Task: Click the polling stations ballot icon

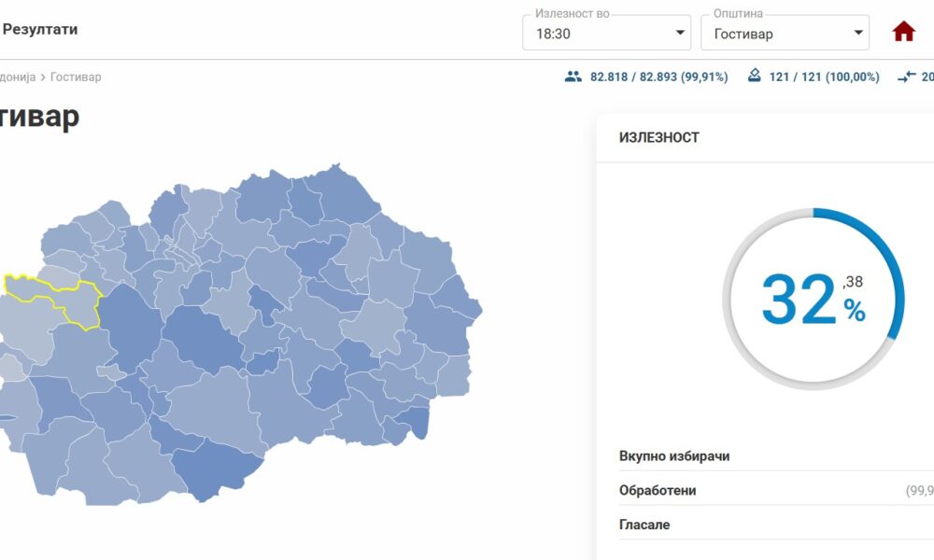Action: pyautogui.click(x=755, y=77)
